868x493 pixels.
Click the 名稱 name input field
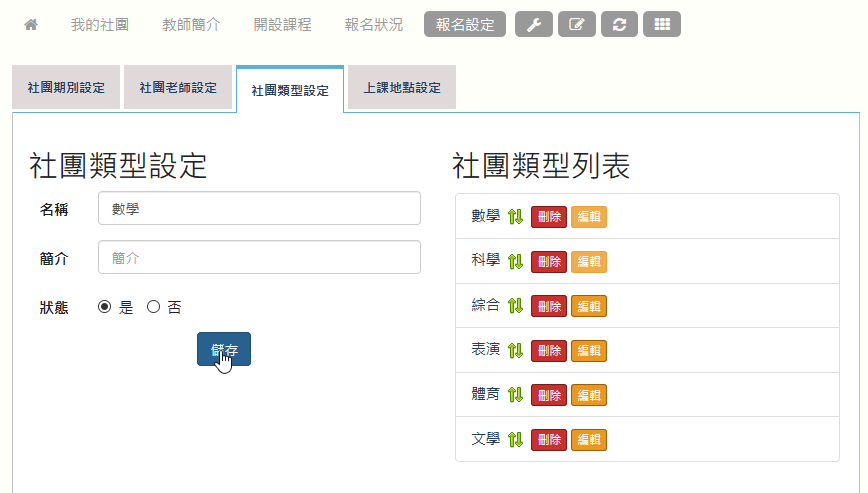click(x=259, y=209)
